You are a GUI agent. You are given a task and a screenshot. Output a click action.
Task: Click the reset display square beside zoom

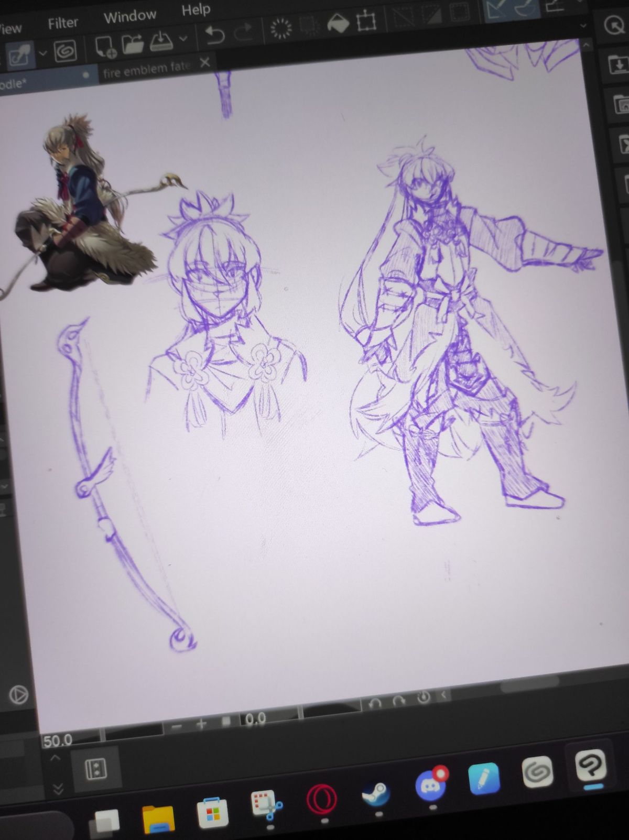226,722
